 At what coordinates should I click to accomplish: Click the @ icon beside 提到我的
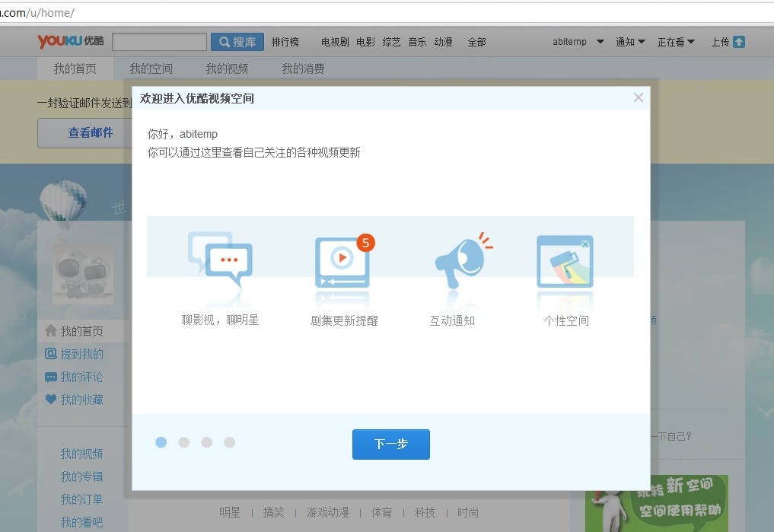coord(50,353)
